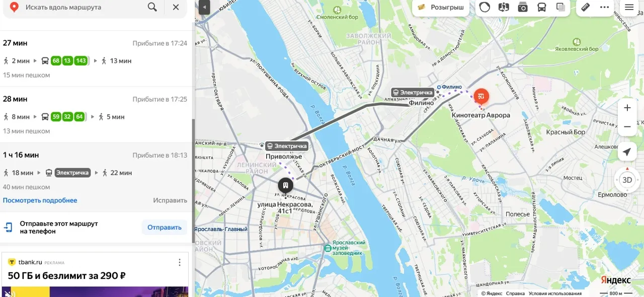Toggle 3D map view
Image resolution: width=644 pixels, height=297 pixels.
point(627,180)
